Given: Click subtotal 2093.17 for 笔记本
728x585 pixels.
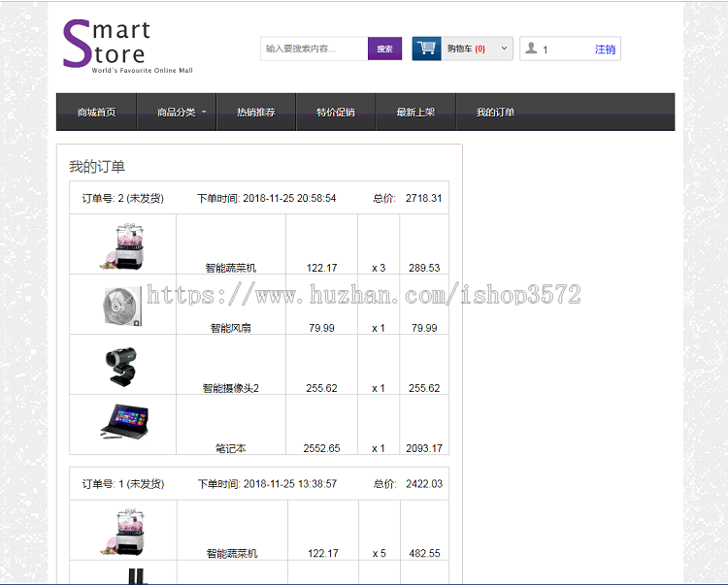Looking at the screenshot, I should pos(424,448).
